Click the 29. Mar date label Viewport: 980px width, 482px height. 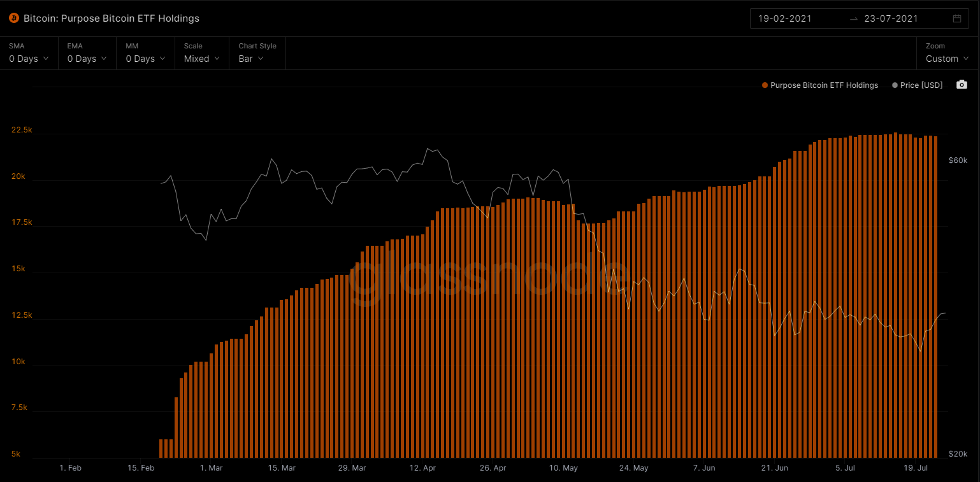pyautogui.click(x=352, y=468)
